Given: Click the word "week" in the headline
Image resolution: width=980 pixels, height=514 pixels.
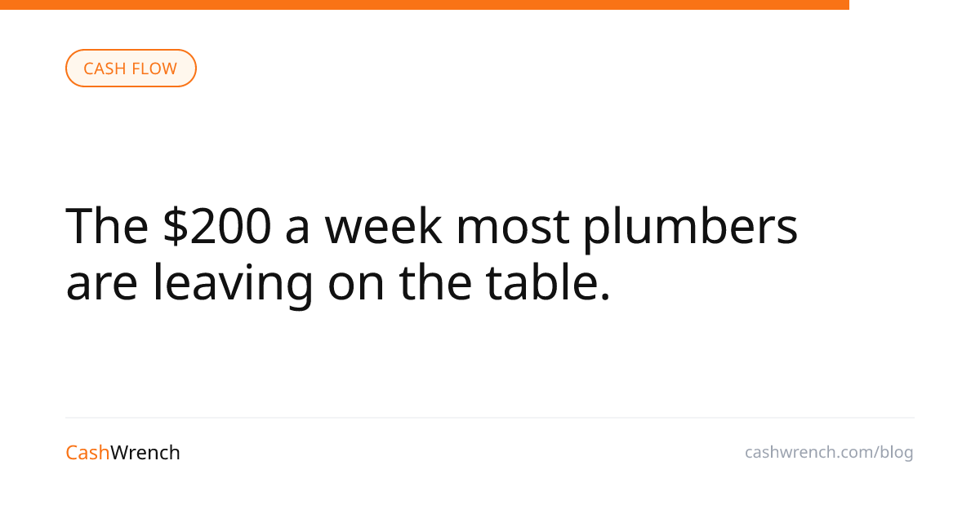Looking at the screenshot, I should click(x=383, y=226).
